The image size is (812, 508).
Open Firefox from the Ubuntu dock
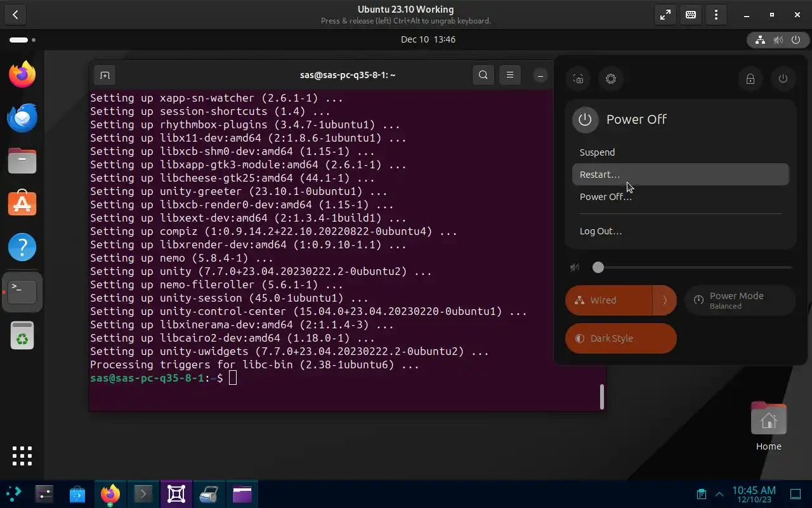pyautogui.click(x=22, y=74)
